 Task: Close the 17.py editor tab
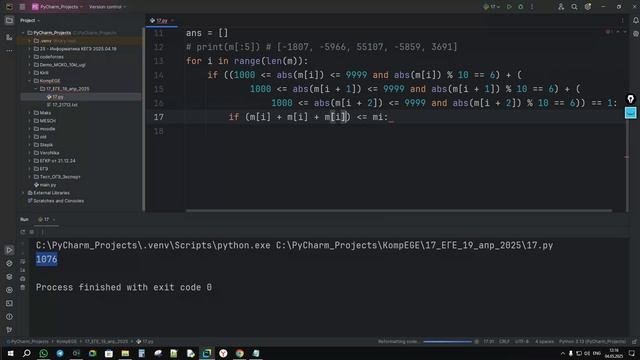click(173, 20)
